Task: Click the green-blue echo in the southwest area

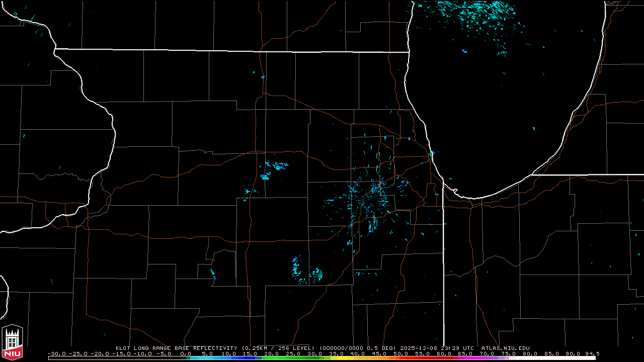Action: coord(213,275)
